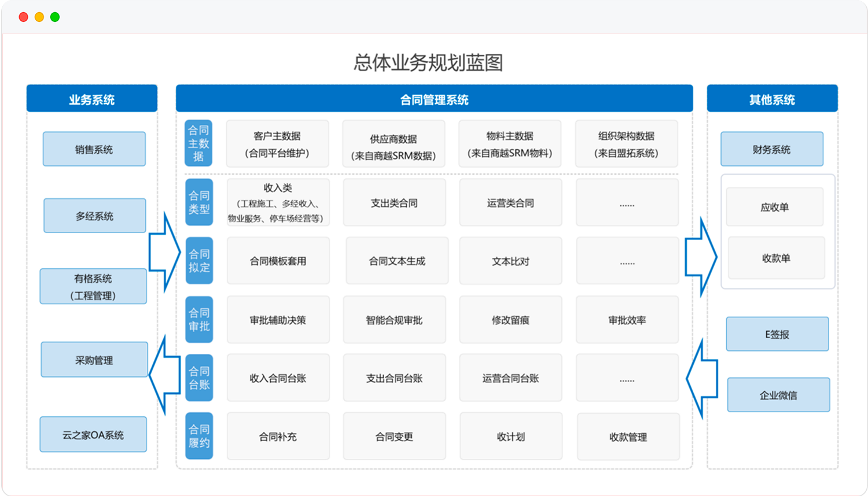Image resolution: width=868 pixels, height=496 pixels.
Task: Open the 物料主数据 card
Action: (510, 144)
